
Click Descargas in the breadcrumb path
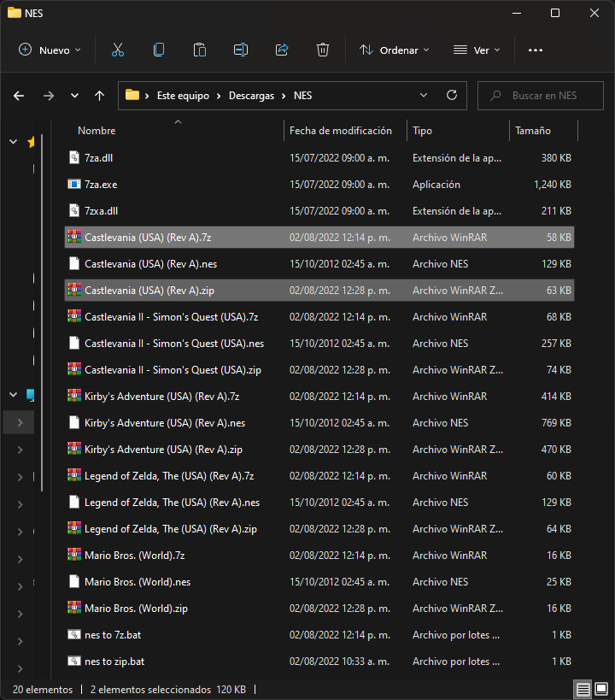click(x=252, y=96)
